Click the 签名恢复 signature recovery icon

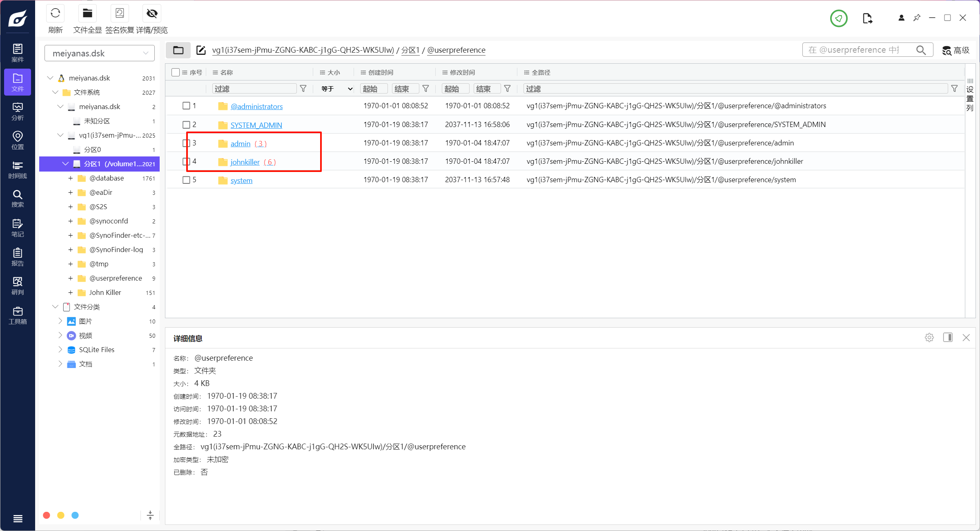(x=120, y=14)
